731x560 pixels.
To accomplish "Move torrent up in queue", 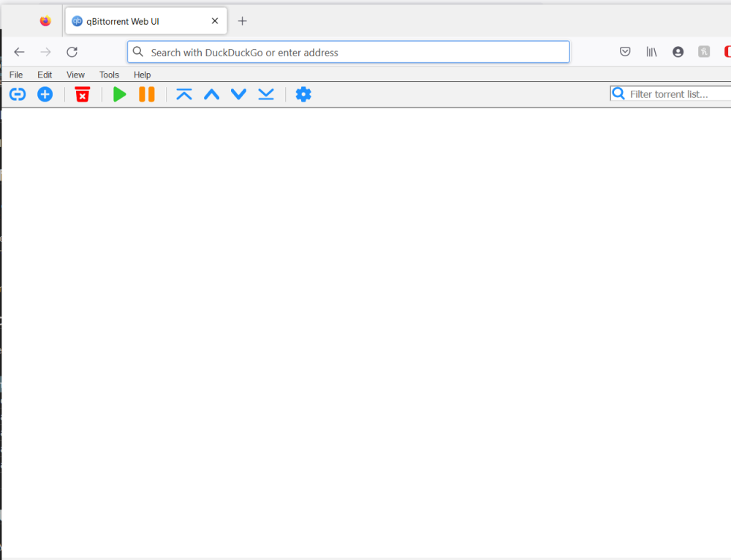I will click(212, 94).
